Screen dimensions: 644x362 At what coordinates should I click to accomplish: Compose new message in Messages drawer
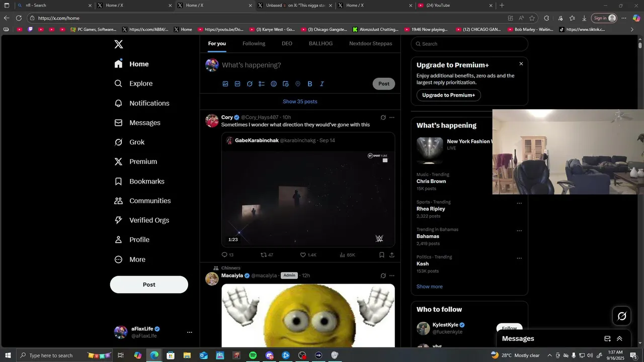tap(607, 339)
